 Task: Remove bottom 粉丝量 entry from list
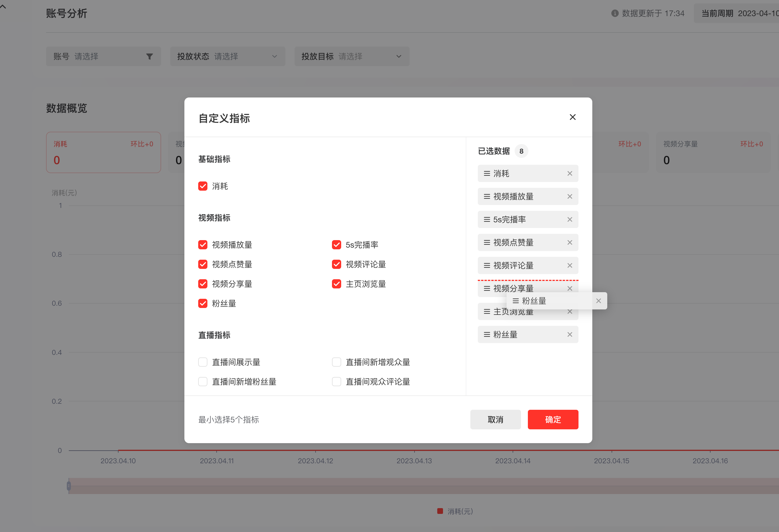coord(570,335)
